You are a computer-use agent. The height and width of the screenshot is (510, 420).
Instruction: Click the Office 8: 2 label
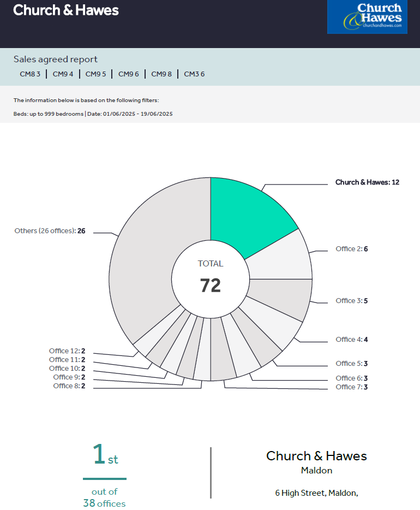click(69, 386)
